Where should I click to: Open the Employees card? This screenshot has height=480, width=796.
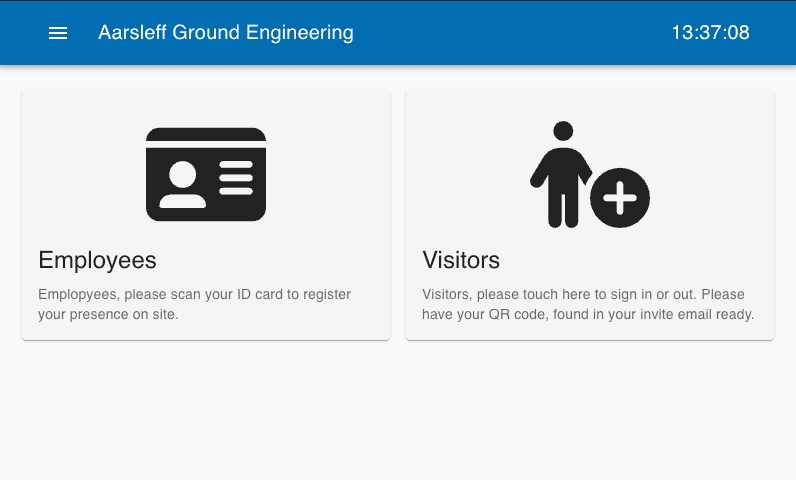click(206, 215)
